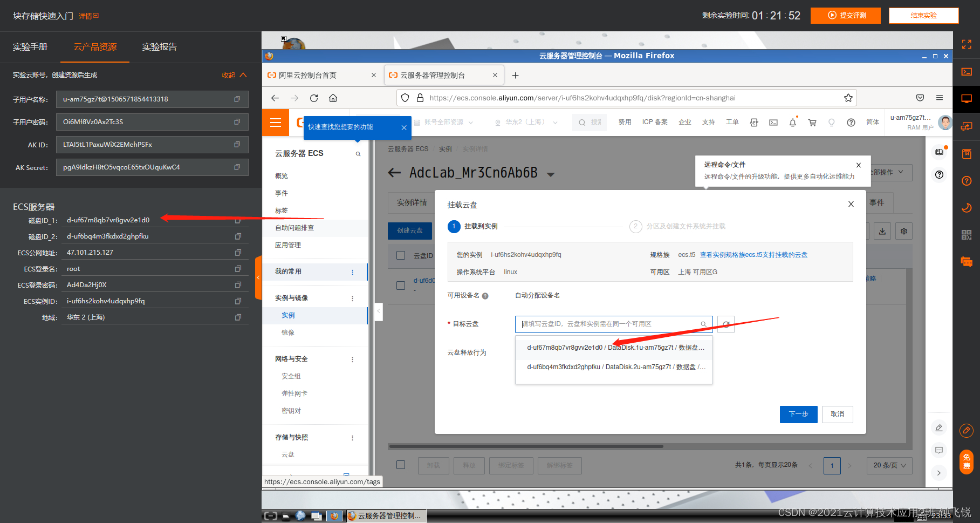The height and width of the screenshot is (523, 980).
Task: Close the 挂载云盘 dialog
Action: pos(851,204)
